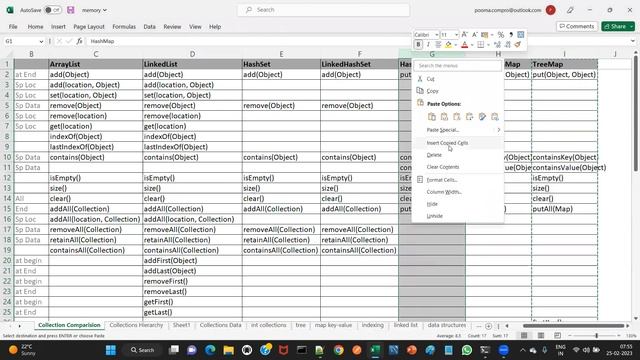Open the borders dropdown arrow
This screenshot has width=640, height=360.
488,45
